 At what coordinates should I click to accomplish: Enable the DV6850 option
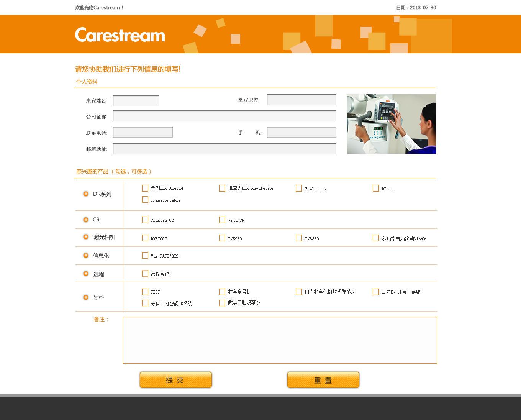tap(299, 238)
